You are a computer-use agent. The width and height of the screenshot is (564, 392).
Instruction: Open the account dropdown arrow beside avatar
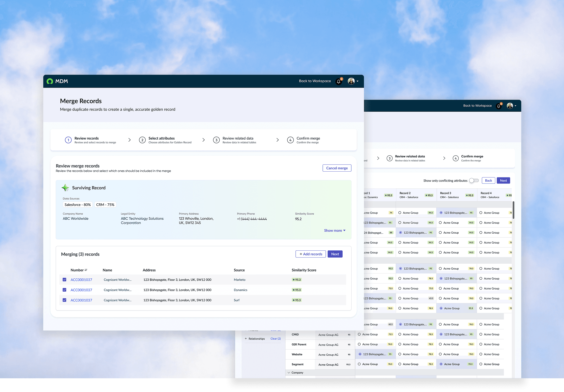[x=358, y=81]
